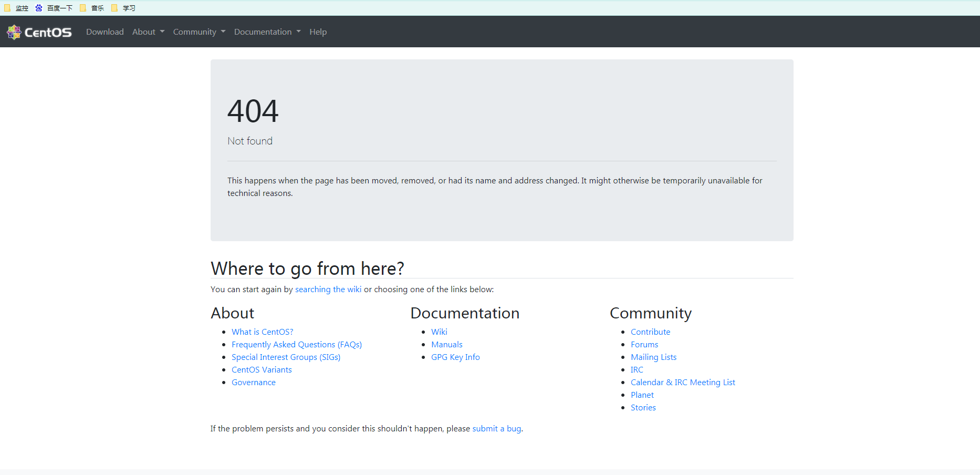Click the 'Not found' subtitle
Image resolution: width=980 pixels, height=475 pixels.
250,141
